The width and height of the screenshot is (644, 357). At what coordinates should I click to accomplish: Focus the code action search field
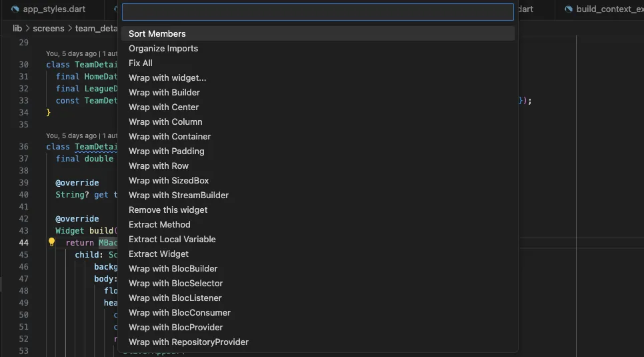pos(317,12)
